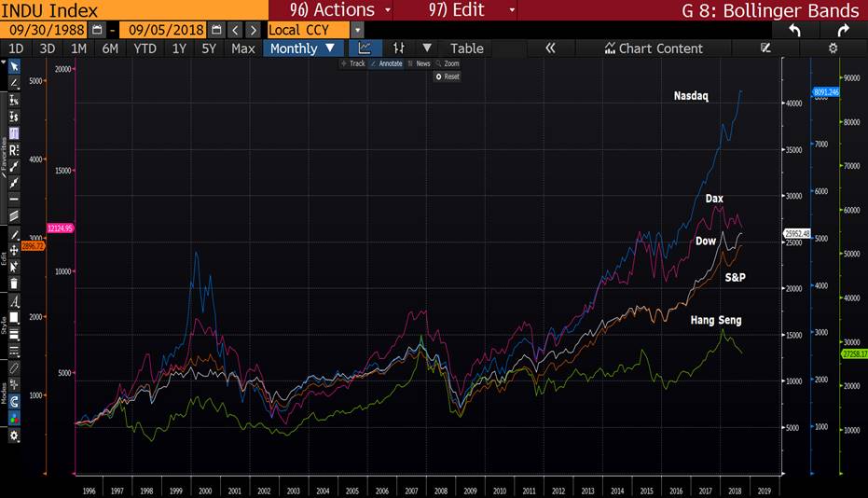Viewport: 868px width, 498px height.
Task: Choose the Favorites line-drawing tool below the pointer
Action: [14, 83]
